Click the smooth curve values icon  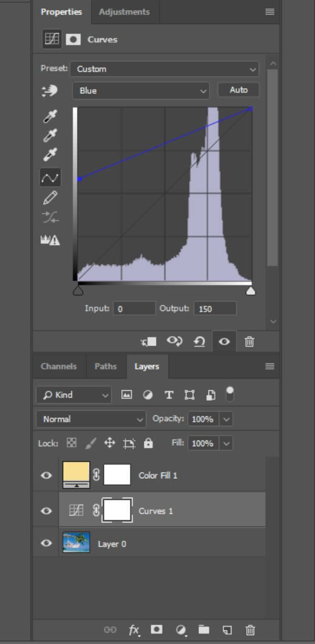pyautogui.click(x=50, y=218)
